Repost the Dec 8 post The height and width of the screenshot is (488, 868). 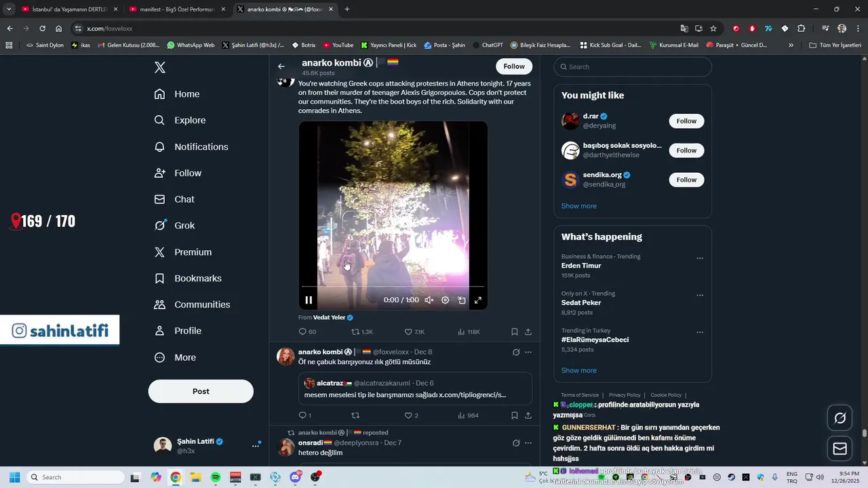point(355,415)
